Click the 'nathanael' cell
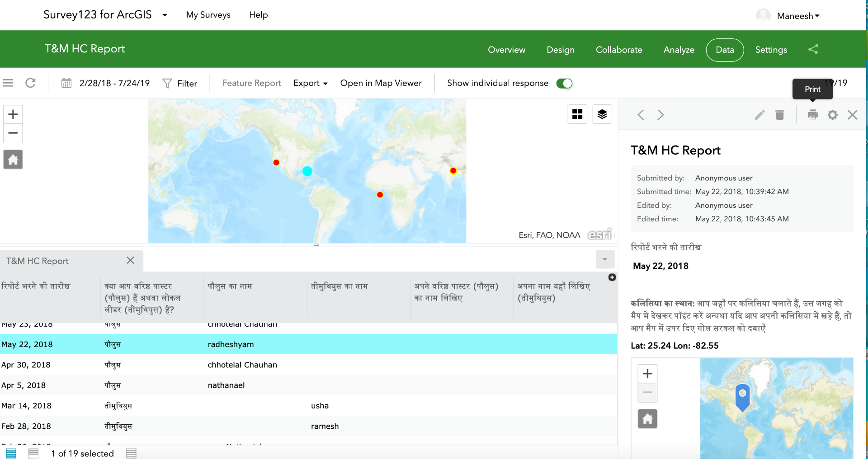868x459 pixels. [x=226, y=385]
